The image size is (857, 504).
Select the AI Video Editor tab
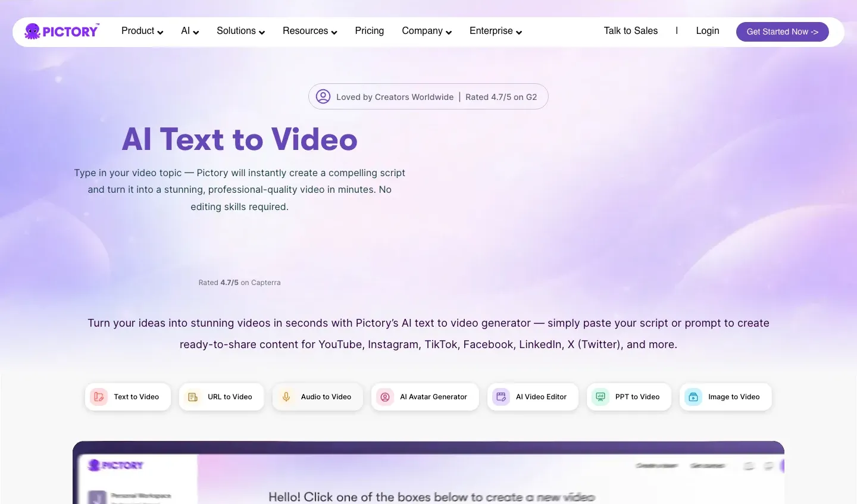tap(533, 397)
